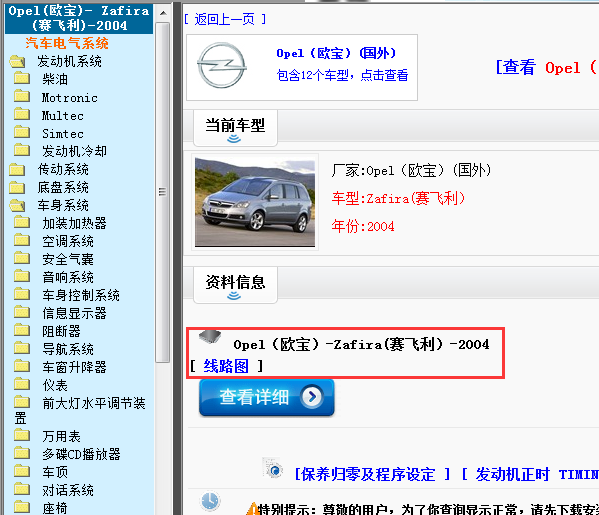The height and width of the screenshot is (515, 599).
Task: Open the 对话系统 tree entry
Action: (x=68, y=490)
